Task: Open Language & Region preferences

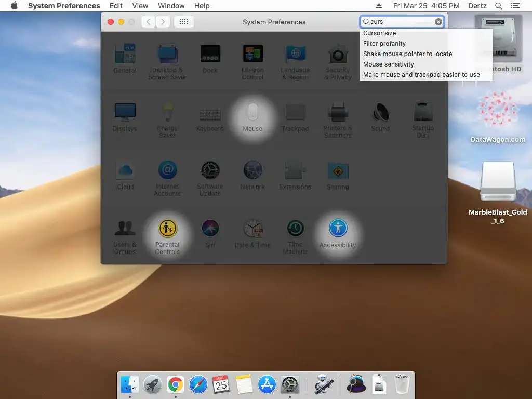Action: [295, 62]
